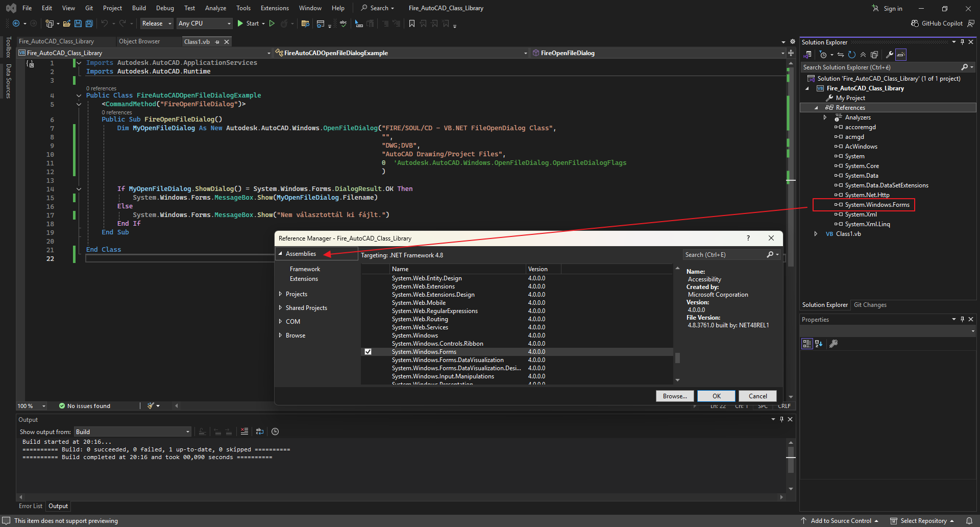Click Refresh icon in Solution Explorer toolbar
The image size is (980, 527).
click(851, 55)
